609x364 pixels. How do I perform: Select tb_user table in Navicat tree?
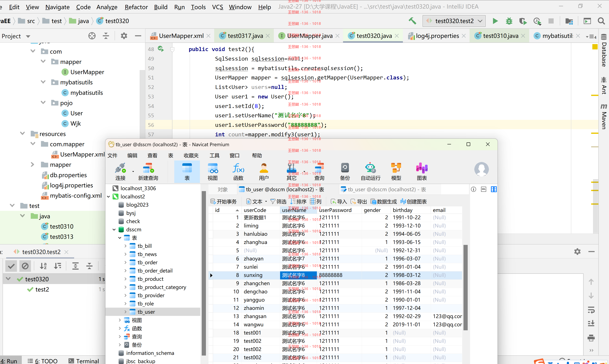pyautogui.click(x=146, y=312)
